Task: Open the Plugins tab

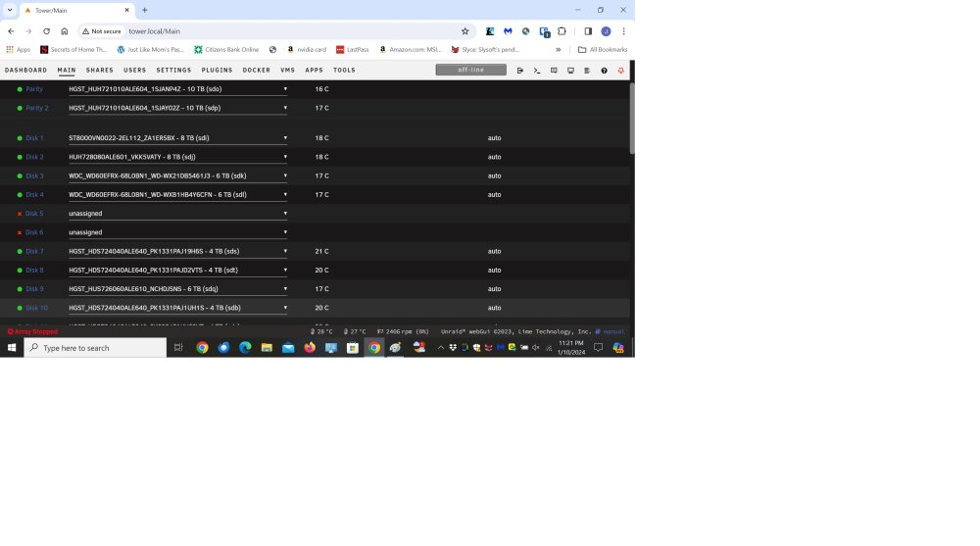Action: [217, 70]
